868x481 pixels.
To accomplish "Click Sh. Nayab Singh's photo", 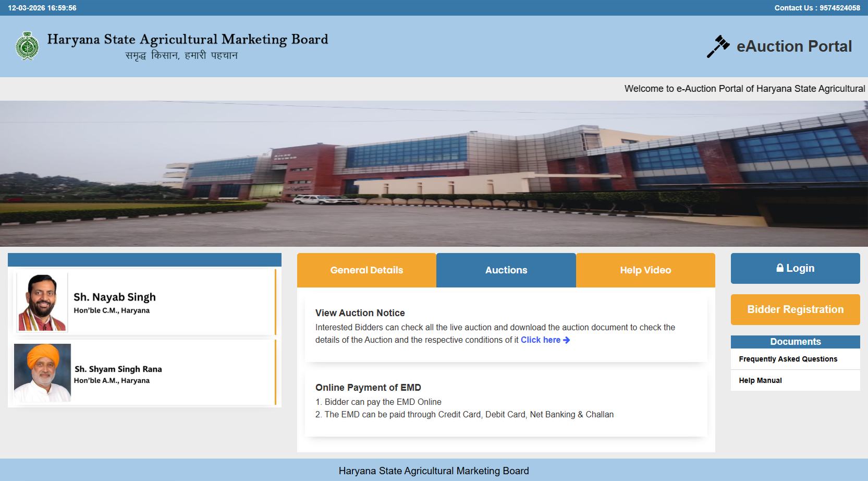I will click(x=42, y=303).
